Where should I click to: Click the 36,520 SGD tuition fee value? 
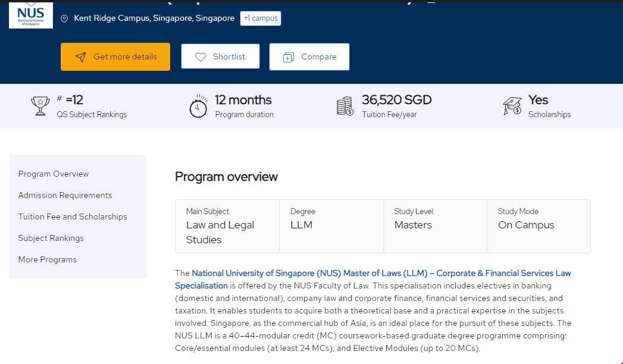click(396, 100)
